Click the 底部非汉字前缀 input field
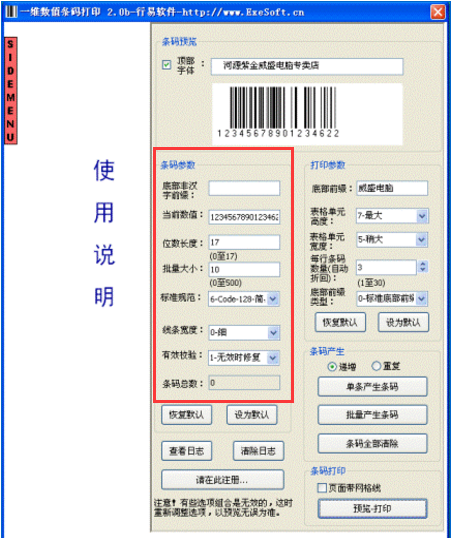 pyautogui.click(x=244, y=188)
